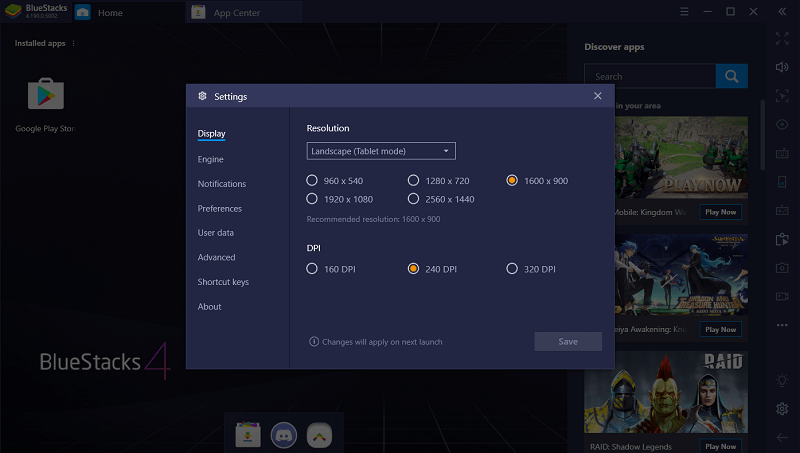Open the hamburger menu in title bar
Viewport: 800px width, 453px height.
(684, 11)
